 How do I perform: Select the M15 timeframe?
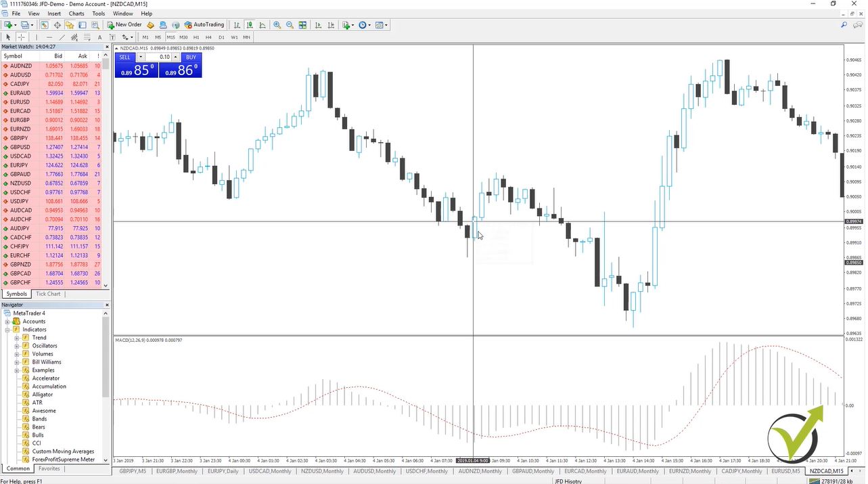(170, 37)
